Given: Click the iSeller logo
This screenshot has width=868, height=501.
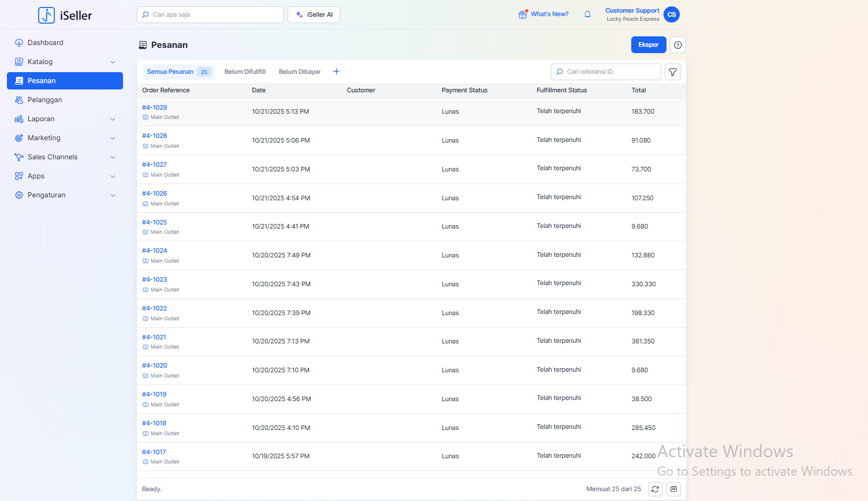Looking at the screenshot, I should tap(65, 15).
